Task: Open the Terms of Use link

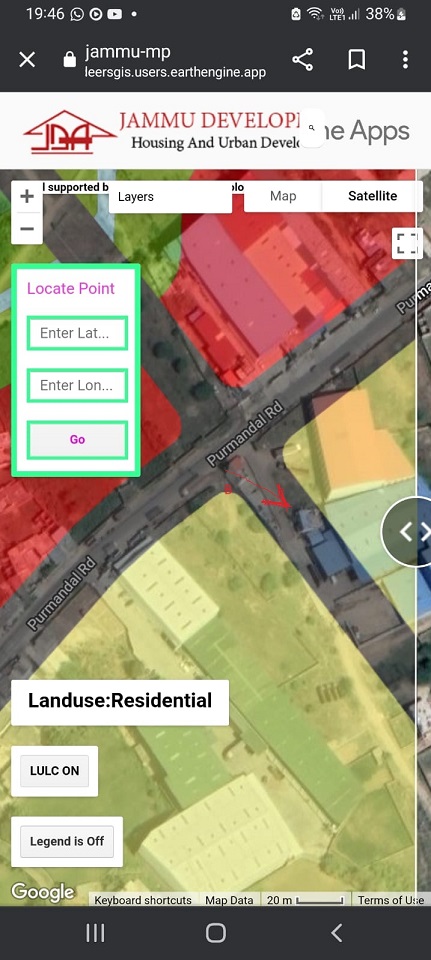Action: 391,900
